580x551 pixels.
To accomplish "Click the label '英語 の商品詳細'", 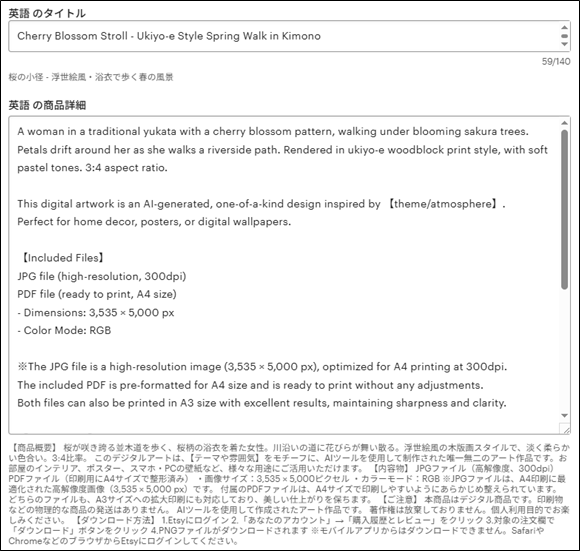I will point(47,105).
